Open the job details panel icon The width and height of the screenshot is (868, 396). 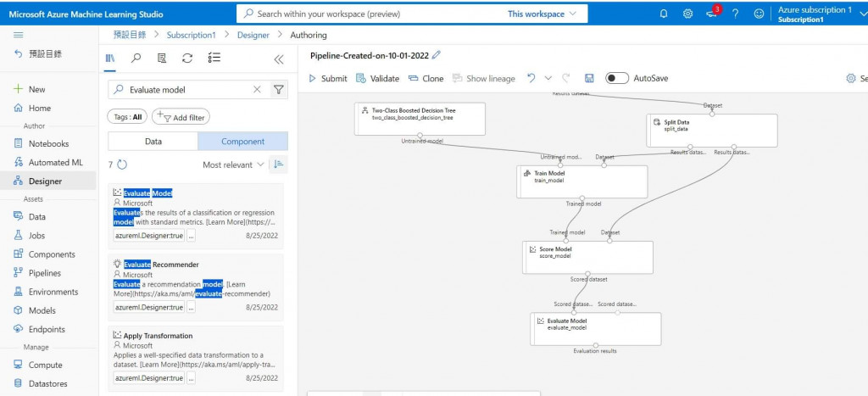click(x=162, y=59)
